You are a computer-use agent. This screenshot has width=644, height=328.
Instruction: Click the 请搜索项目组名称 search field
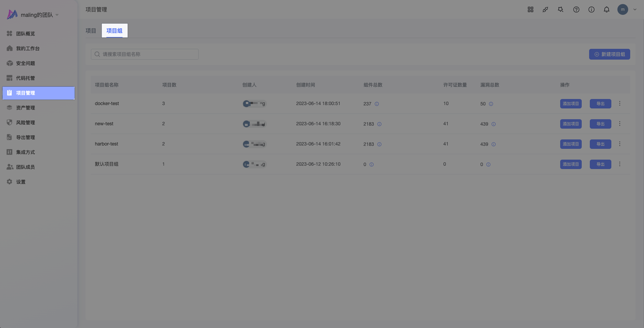(x=145, y=54)
